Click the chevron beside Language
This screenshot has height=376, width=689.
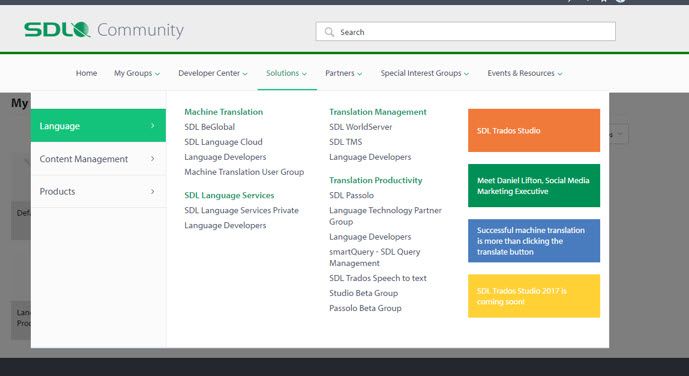coord(152,126)
